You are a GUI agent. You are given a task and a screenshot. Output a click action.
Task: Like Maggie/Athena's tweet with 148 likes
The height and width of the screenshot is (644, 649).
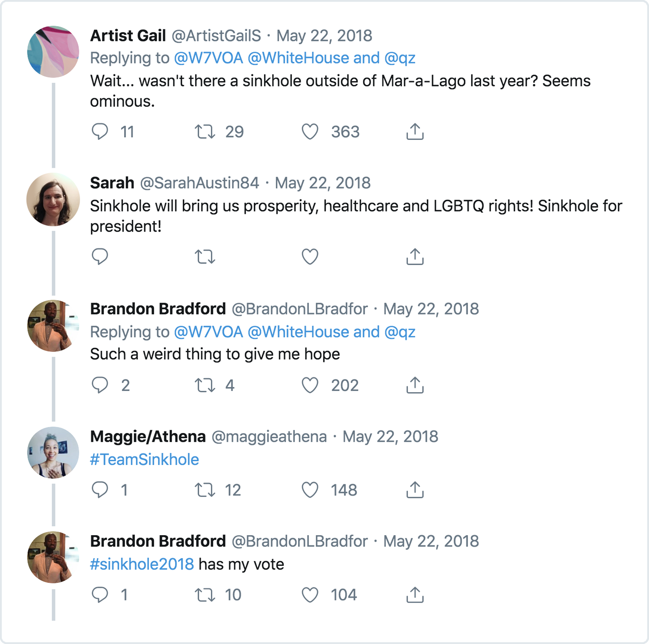click(x=310, y=490)
